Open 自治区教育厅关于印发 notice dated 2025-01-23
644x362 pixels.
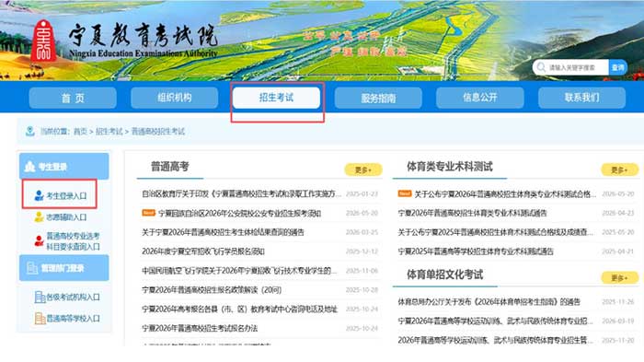[x=241, y=193]
